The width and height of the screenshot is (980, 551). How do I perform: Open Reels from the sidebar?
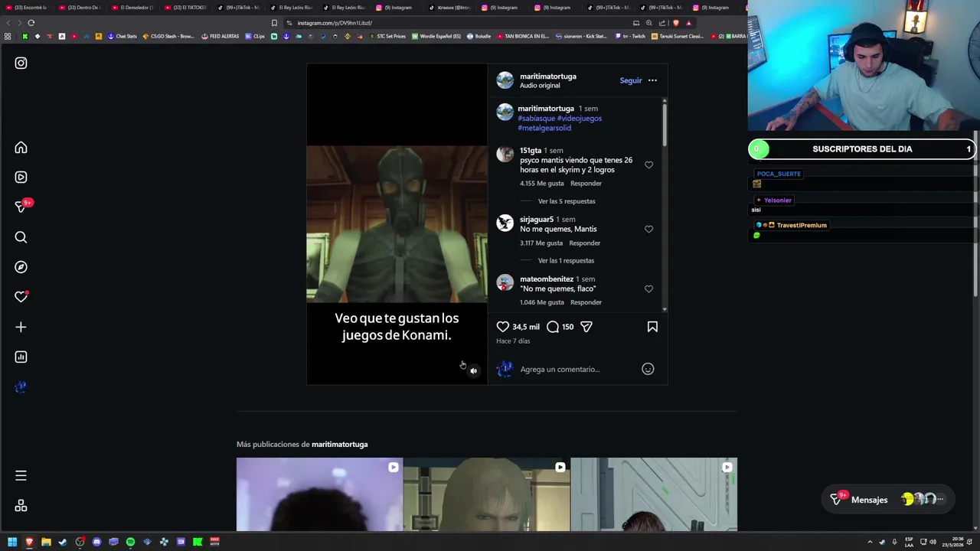click(21, 177)
